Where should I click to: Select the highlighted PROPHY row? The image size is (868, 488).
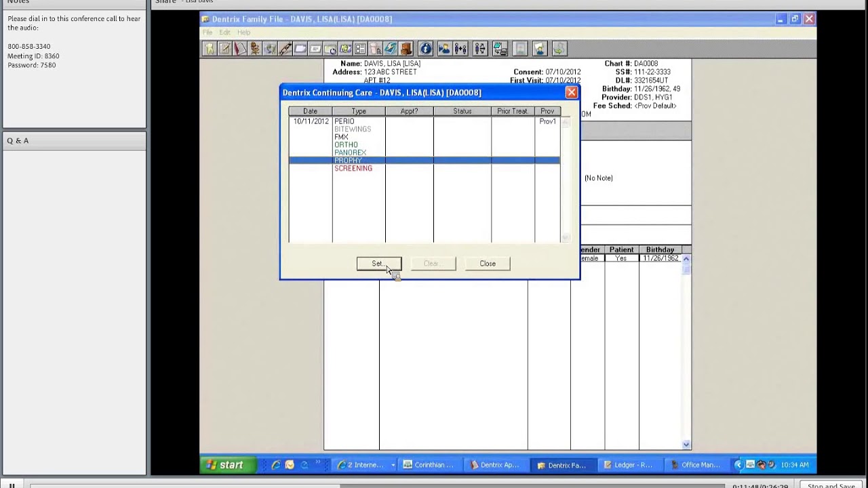[425, 161]
